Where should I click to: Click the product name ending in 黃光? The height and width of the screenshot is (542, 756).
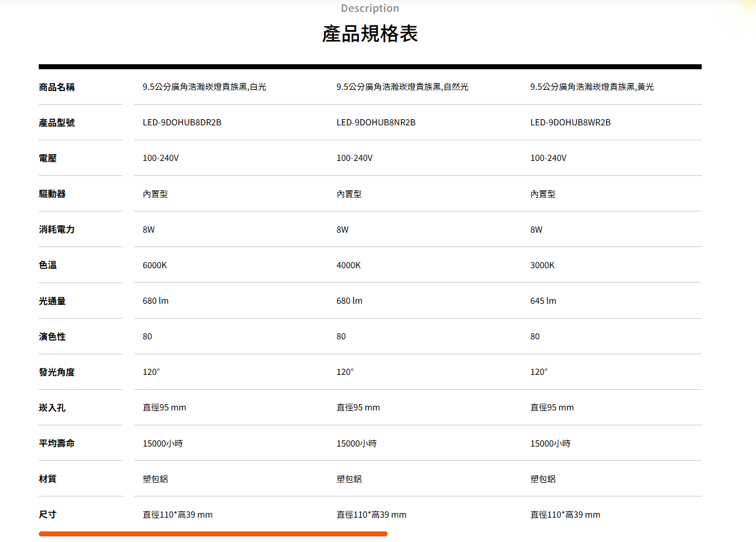click(592, 87)
